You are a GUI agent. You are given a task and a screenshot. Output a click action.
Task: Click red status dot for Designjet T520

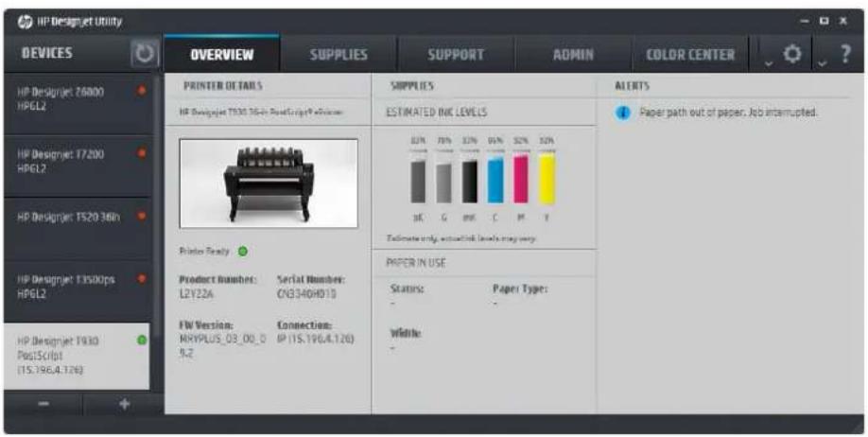[142, 216]
